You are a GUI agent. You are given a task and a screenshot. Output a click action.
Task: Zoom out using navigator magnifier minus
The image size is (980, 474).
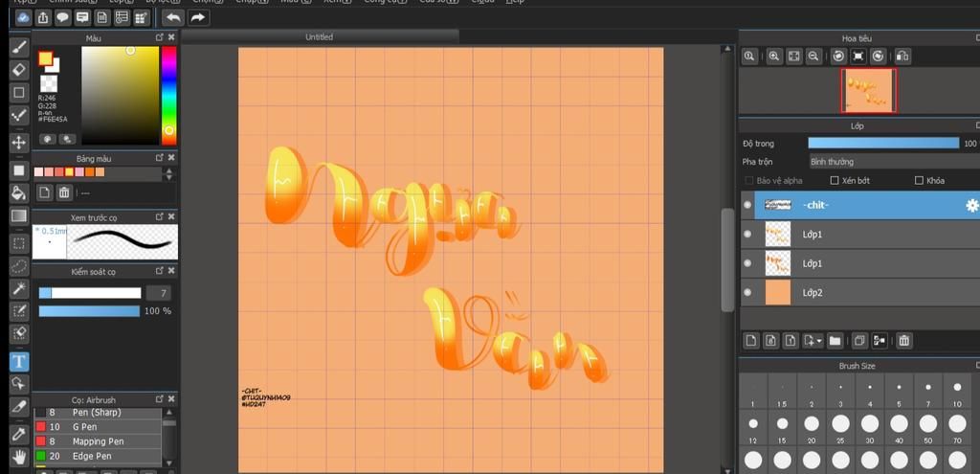tap(813, 56)
